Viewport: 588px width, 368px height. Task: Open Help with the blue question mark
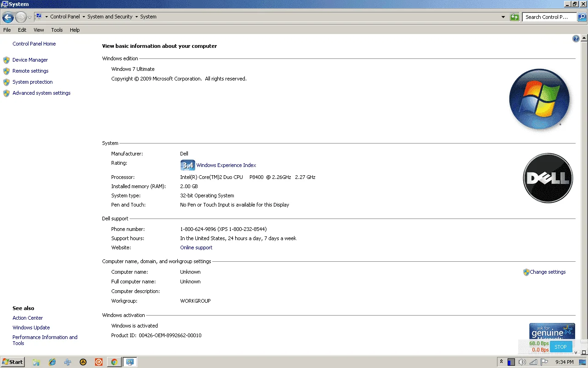pyautogui.click(x=576, y=39)
